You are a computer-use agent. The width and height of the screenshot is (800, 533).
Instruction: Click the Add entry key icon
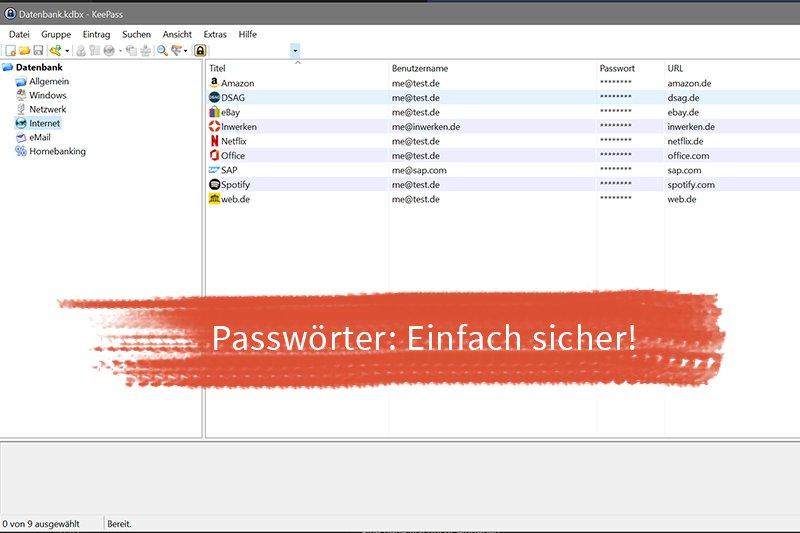tap(55, 50)
